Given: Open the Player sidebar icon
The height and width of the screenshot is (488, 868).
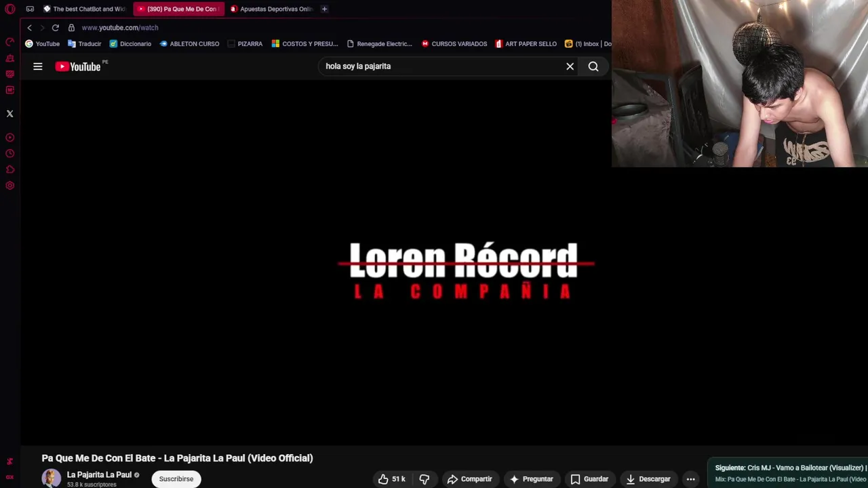Looking at the screenshot, I should tap(9, 138).
